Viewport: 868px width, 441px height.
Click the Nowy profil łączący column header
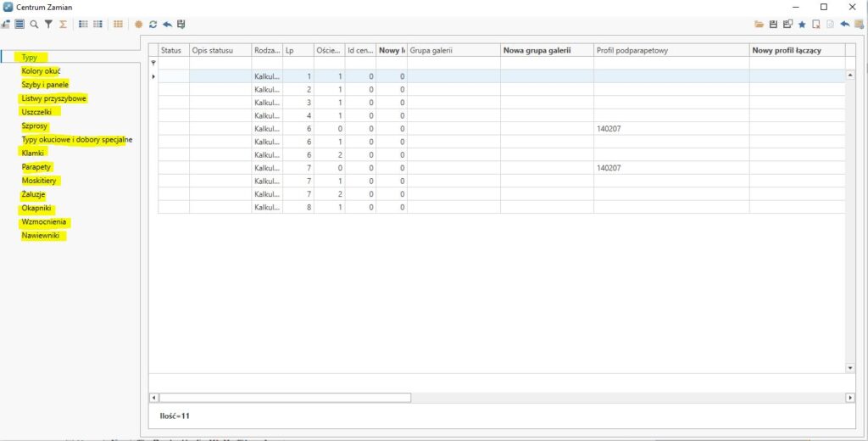tap(797, 50)
